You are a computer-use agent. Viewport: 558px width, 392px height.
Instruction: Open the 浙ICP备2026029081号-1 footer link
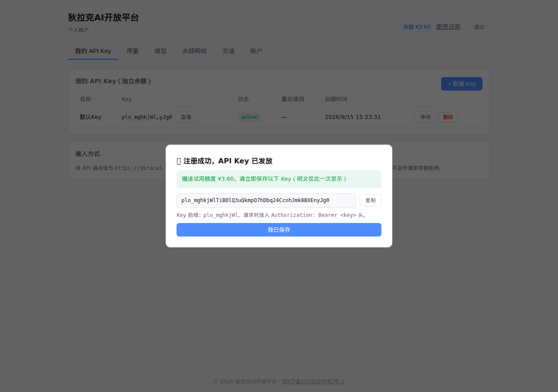(x=313, y=382)
